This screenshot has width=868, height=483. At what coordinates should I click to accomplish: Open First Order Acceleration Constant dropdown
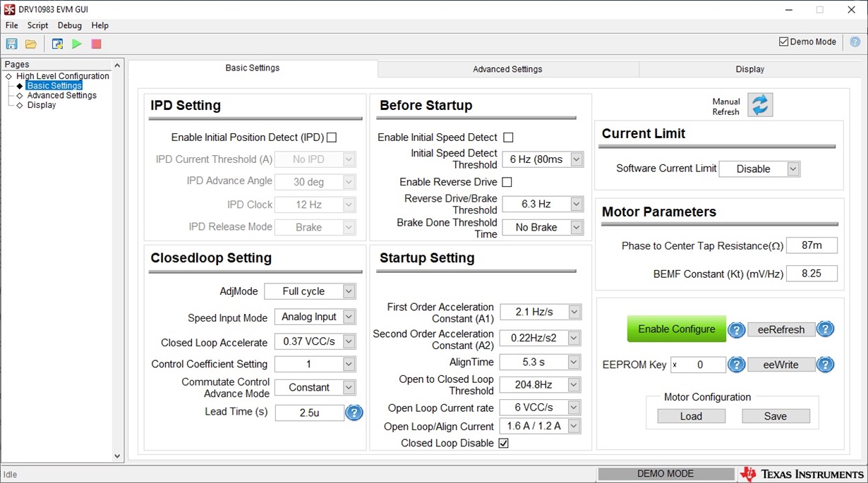(x=541, y=312)
